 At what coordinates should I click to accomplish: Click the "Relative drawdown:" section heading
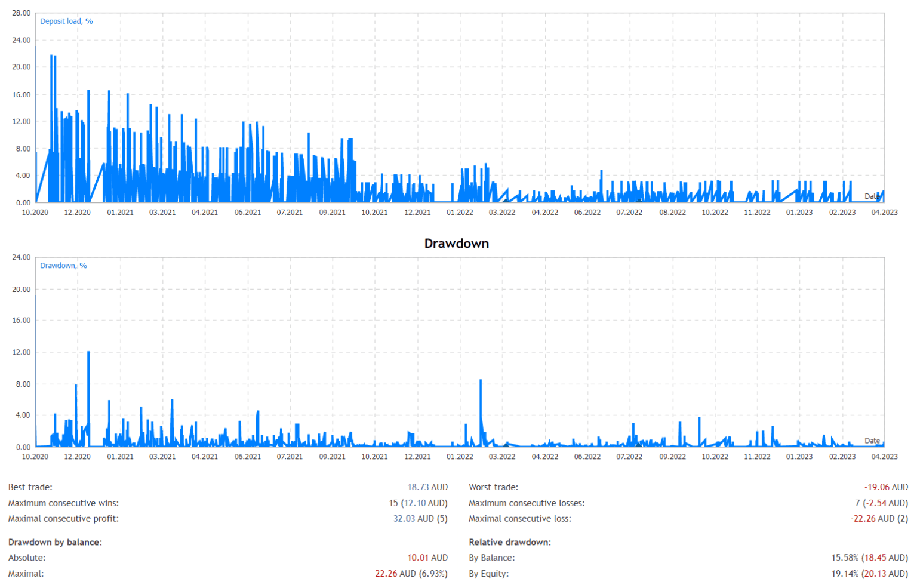coord(509,542)
